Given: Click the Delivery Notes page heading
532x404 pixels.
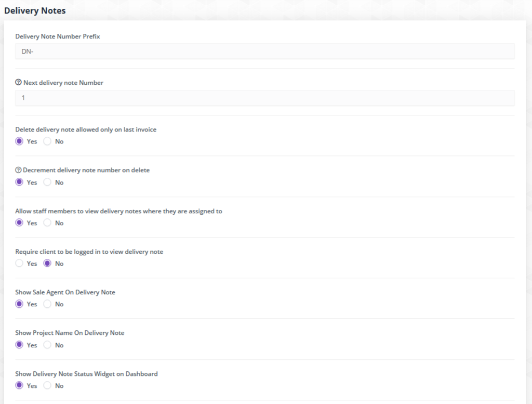Looking at the screenshot, I should 35,10.
